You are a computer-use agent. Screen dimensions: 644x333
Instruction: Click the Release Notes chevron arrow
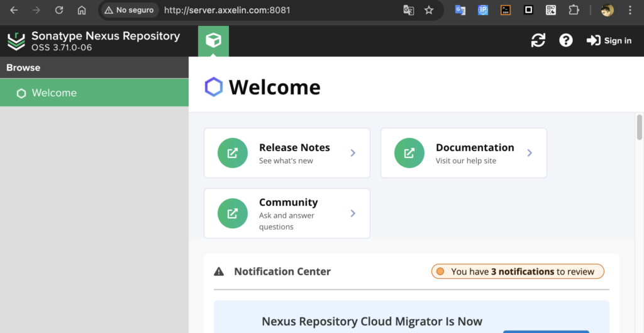click(x=353, y=153)
